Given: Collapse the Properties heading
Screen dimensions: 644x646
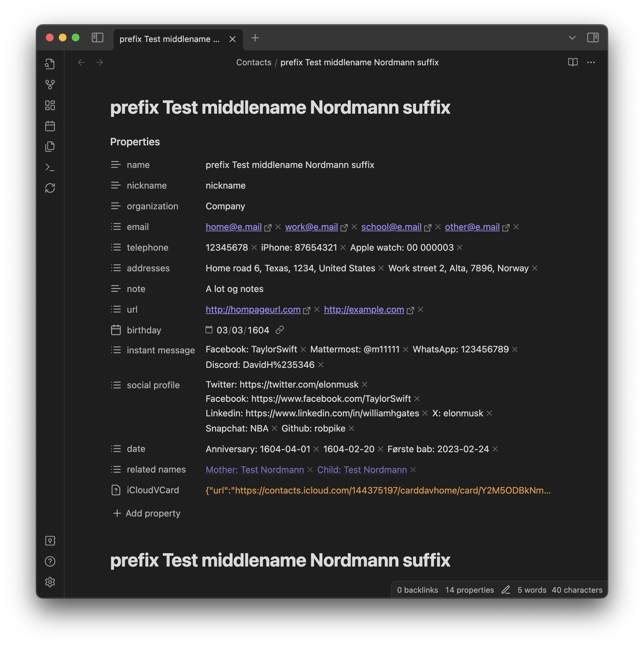Looking at the screenshot, I should pyautogui.click(x=135, y=142).
